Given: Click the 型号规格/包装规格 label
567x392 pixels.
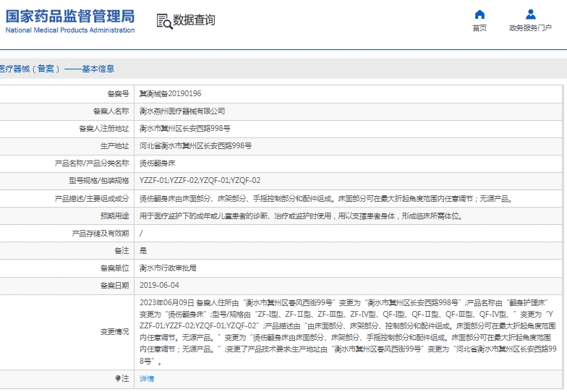Looking at the screenshot, I should (x=98, y=181).
